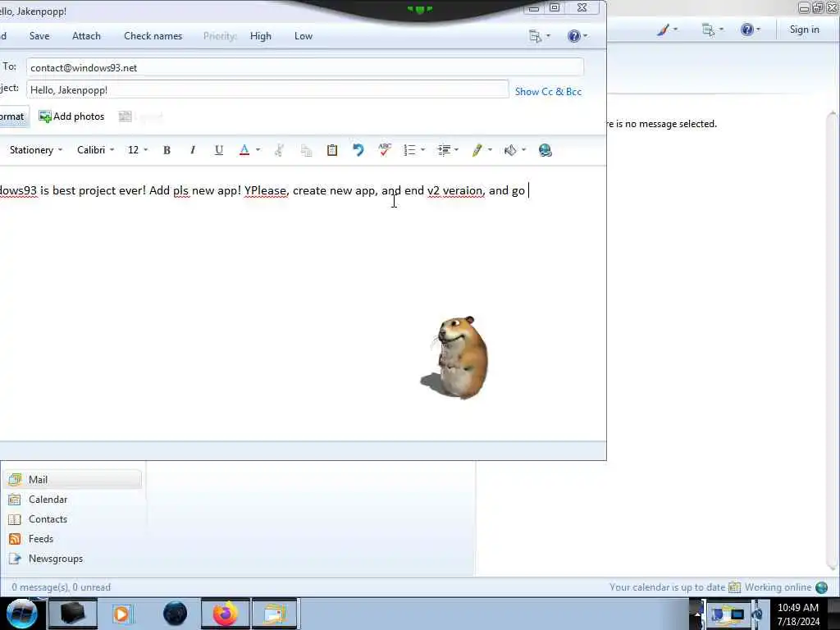
Task: Expand the highlight color dropdown arrow
Action: coord(490,150)
